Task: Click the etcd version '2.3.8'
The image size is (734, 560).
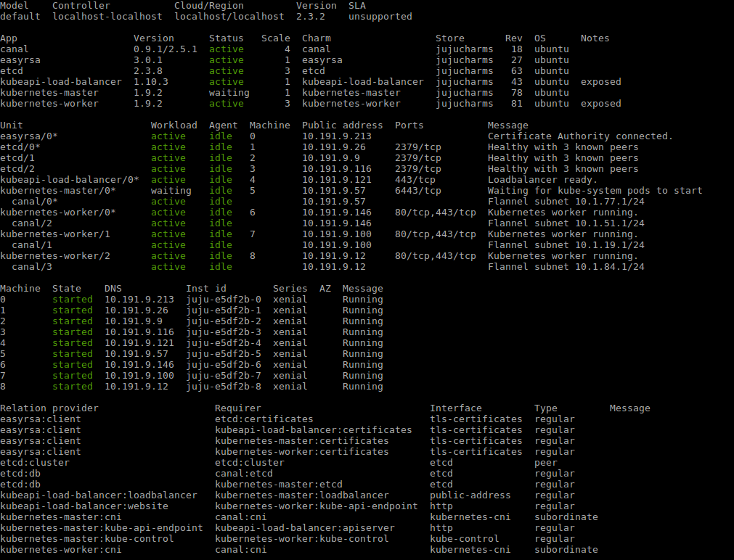Action: [148, 70]
